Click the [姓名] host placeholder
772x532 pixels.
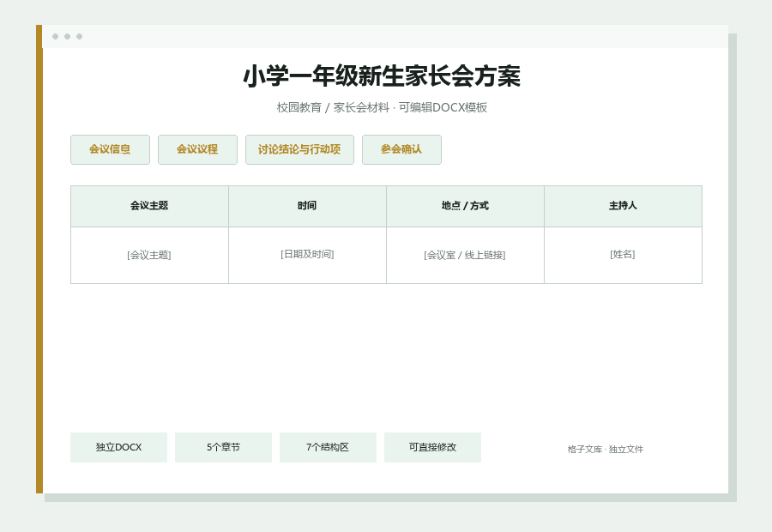click(x=623, y=255)
